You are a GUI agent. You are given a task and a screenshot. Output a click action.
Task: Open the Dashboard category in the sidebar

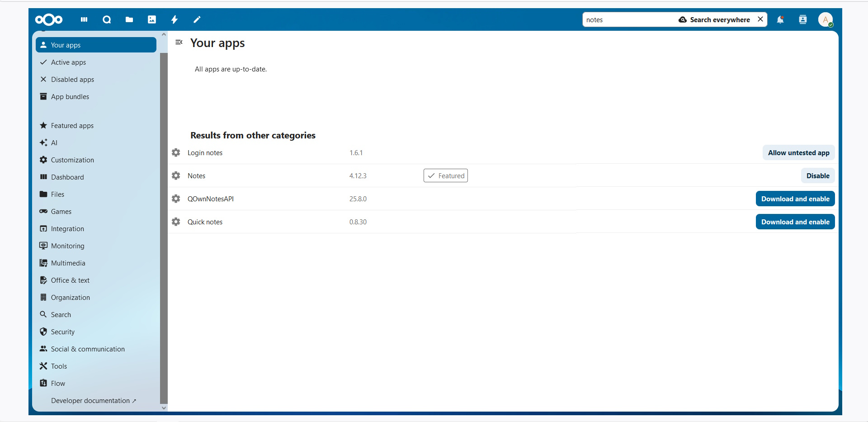pyautogui.click(x=96, y=177)
